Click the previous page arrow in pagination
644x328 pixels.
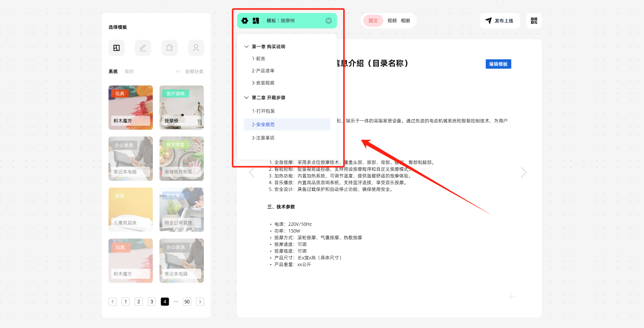(x=112, y=302)
